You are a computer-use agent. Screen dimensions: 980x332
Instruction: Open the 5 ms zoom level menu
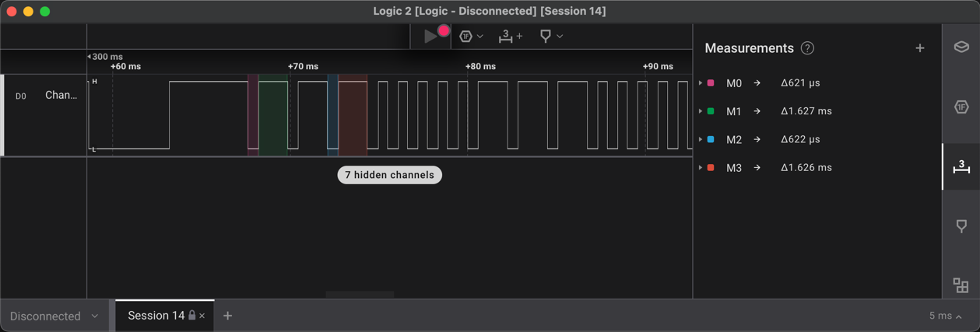coord(945,316)
